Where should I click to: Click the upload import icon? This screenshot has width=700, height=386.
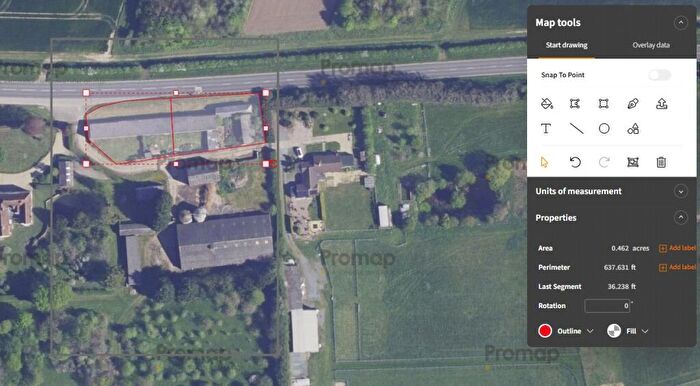coord(662,104)
